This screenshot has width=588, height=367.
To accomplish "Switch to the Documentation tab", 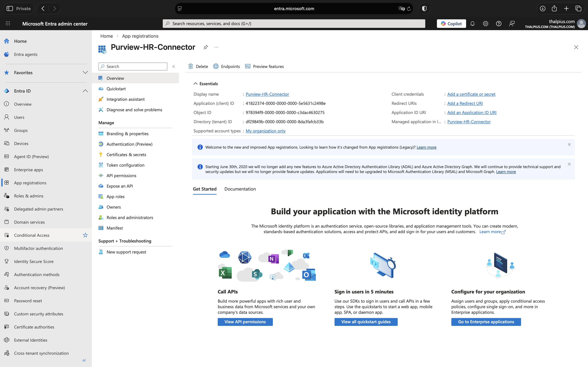I will click(240, 189).
